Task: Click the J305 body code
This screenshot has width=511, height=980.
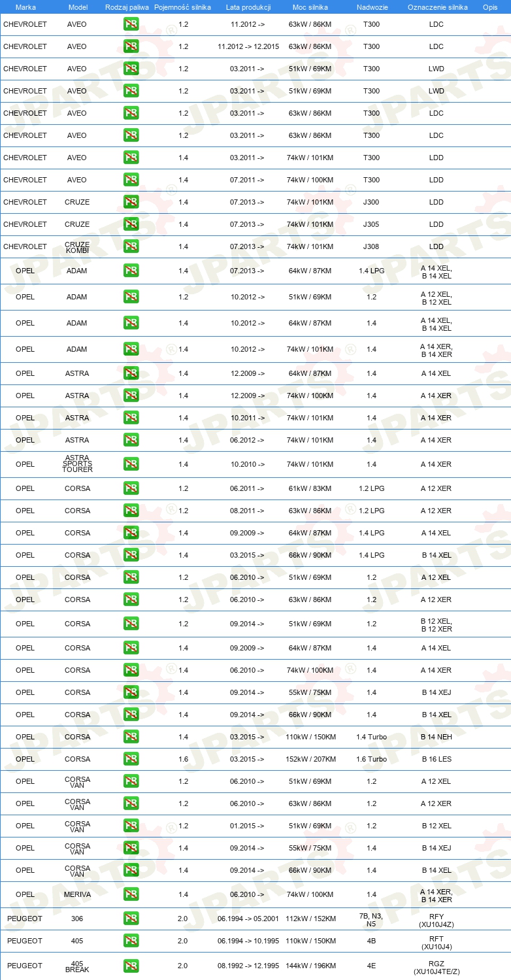Action: point(371,224)
